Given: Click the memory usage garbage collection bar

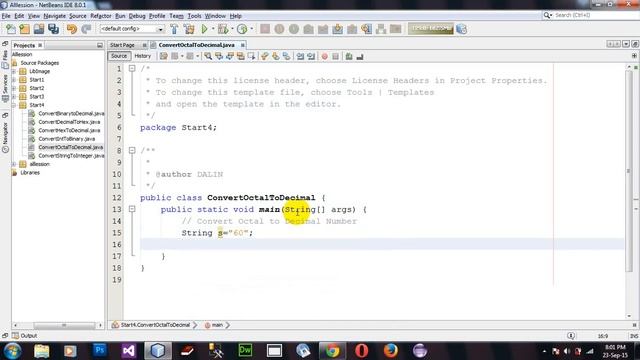Looking at the screenshot, I should click(x=431, y=29).
